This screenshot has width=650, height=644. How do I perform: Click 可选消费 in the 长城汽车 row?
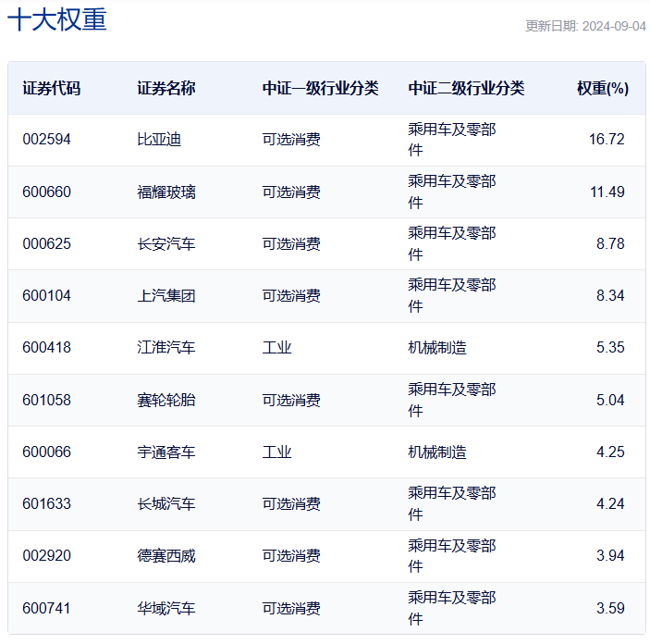point(291,504)
